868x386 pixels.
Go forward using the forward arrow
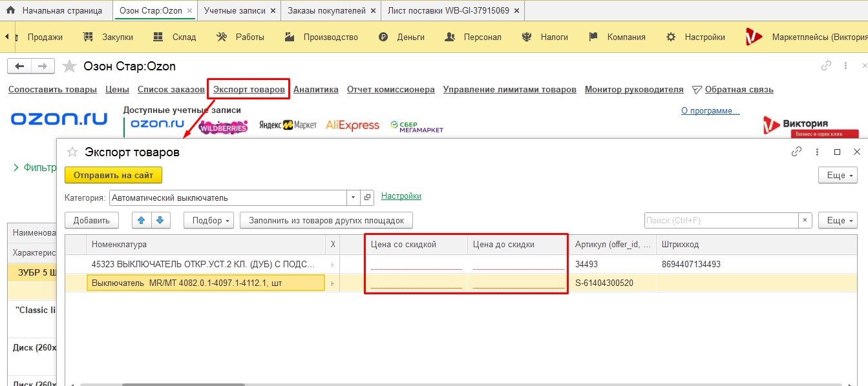point(43,66)
